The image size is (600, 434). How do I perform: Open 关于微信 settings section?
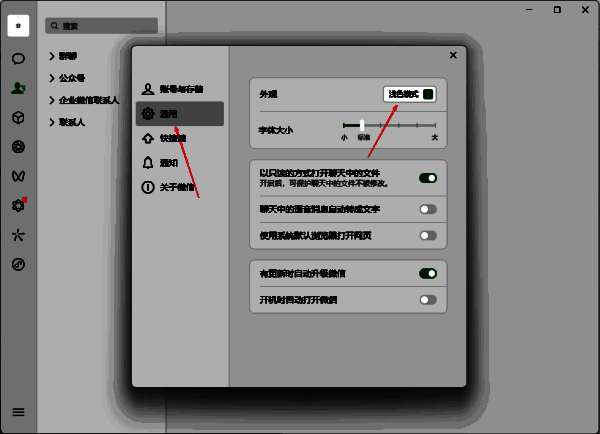(x=179, y=187)
